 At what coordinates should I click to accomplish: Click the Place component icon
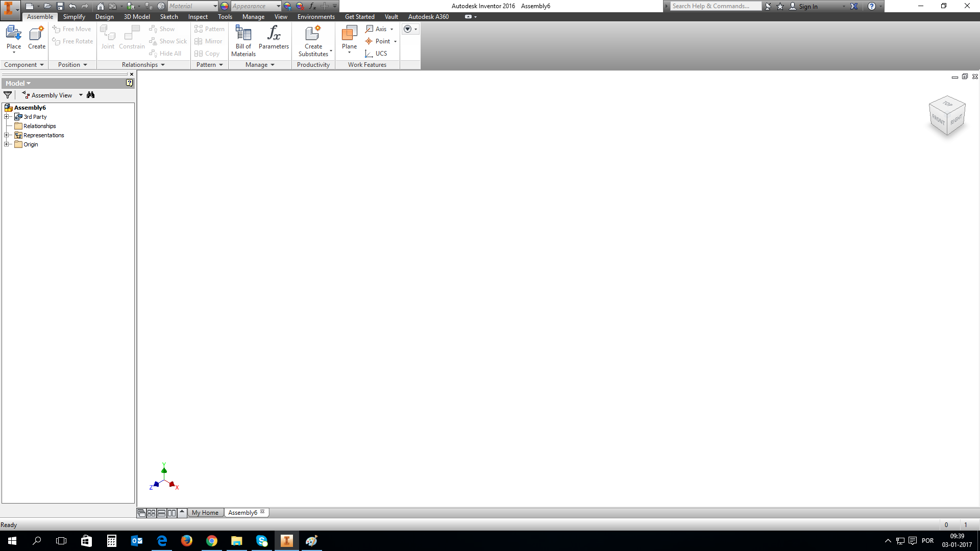[x=14, y=34]
